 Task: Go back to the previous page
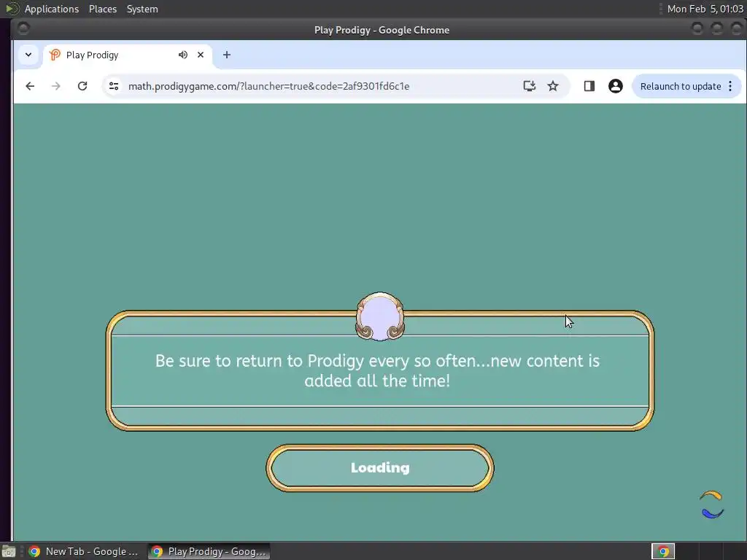[30, 86]
